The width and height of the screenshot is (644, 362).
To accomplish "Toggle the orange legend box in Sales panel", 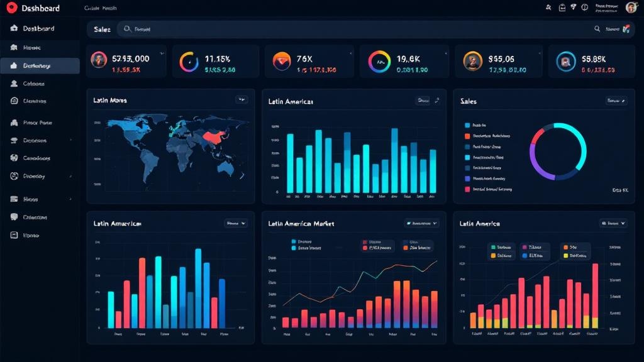I will click(x=467, y=136).
